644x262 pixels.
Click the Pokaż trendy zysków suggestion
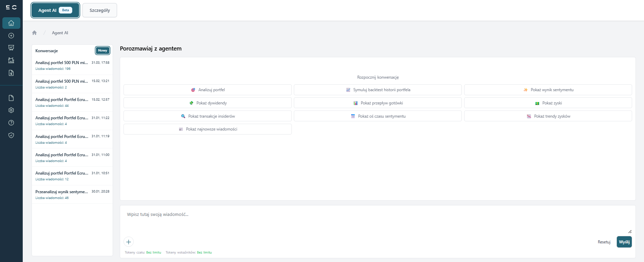[548, 116]
